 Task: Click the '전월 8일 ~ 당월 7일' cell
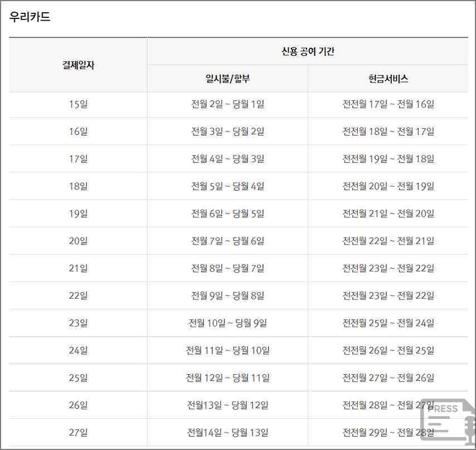point(227,268)
